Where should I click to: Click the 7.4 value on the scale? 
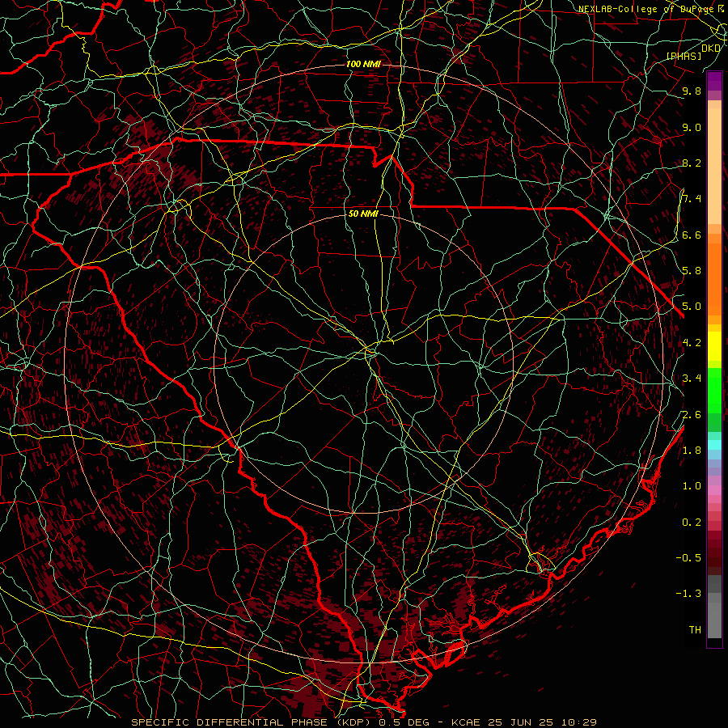point(692,199)
